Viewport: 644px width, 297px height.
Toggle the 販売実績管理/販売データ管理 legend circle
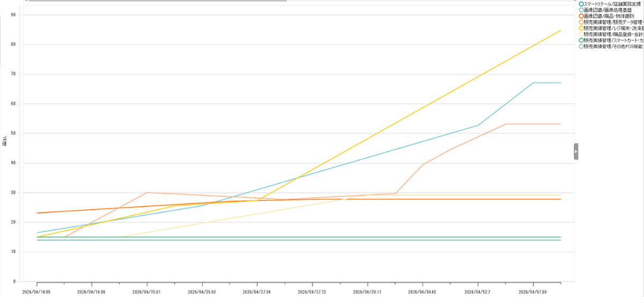[x=581, y=22]
